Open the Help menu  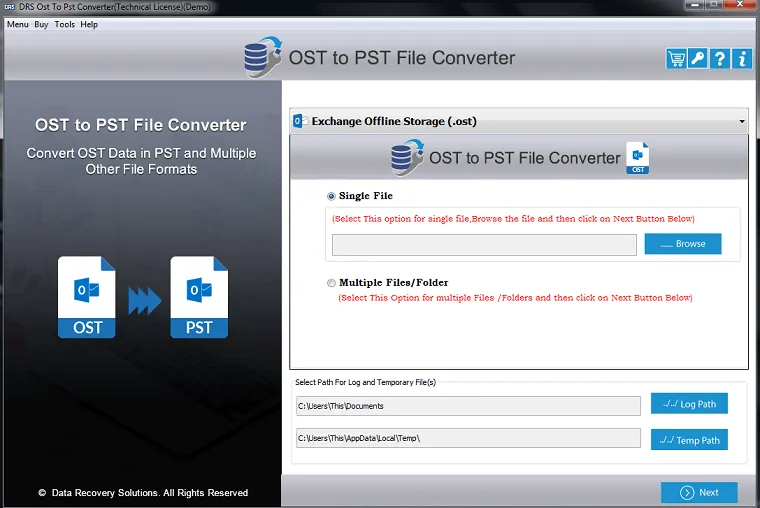(x=89, y=24)
